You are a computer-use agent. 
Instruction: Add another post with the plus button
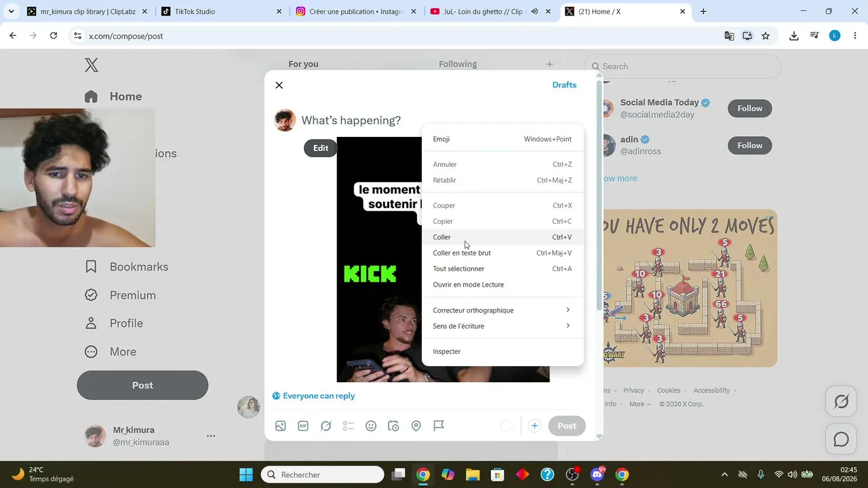(x=534, y=426)
